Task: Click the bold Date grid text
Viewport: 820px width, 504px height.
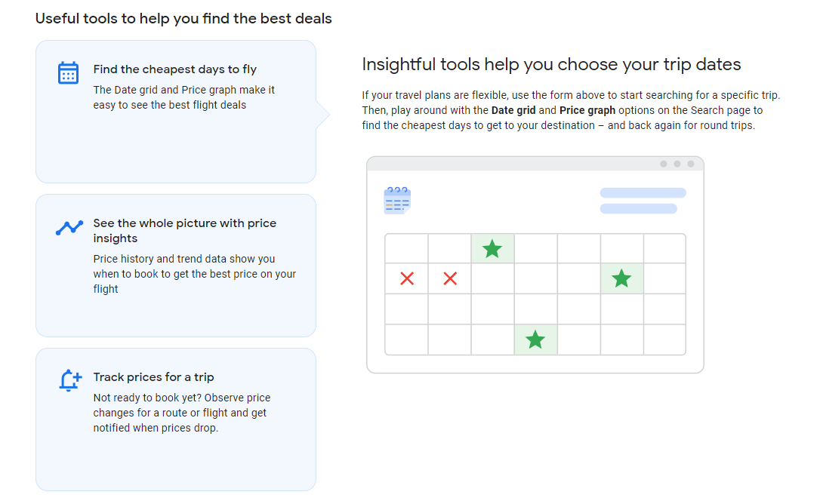Action: click(513, 110)
